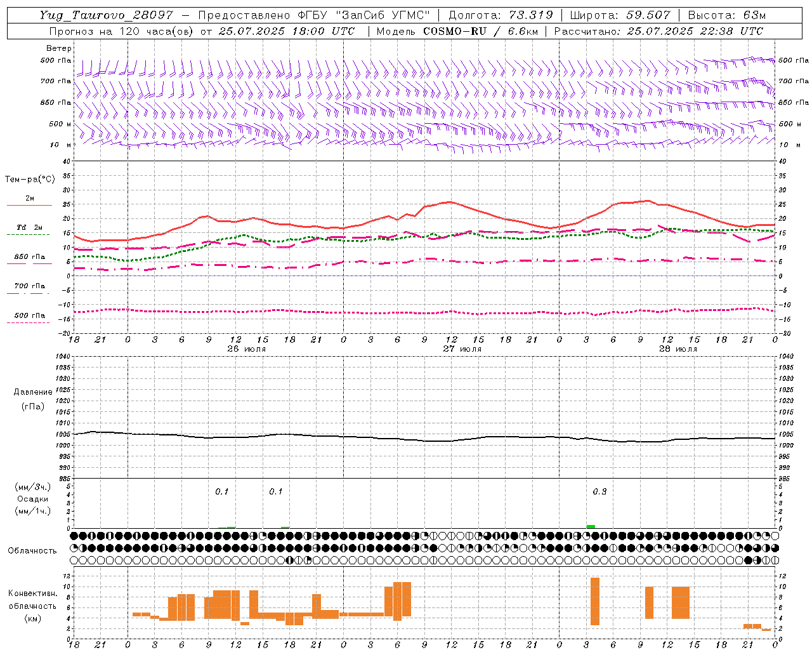The width and height of the screenshot is (812, 650).
Task: Click the "28 июля" date label
Action: click(678, 349)
